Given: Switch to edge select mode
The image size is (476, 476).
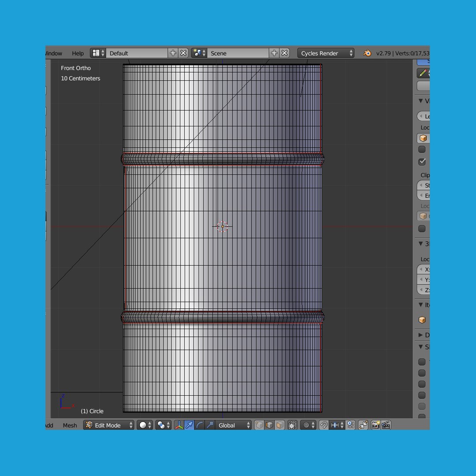Looking at the screenshot, I should pyautogui.click(x=269, y=425).
